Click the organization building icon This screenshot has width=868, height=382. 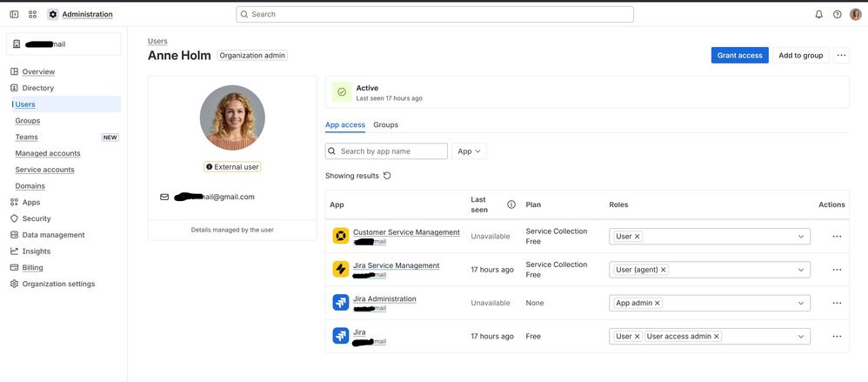(x=17, y=44)
